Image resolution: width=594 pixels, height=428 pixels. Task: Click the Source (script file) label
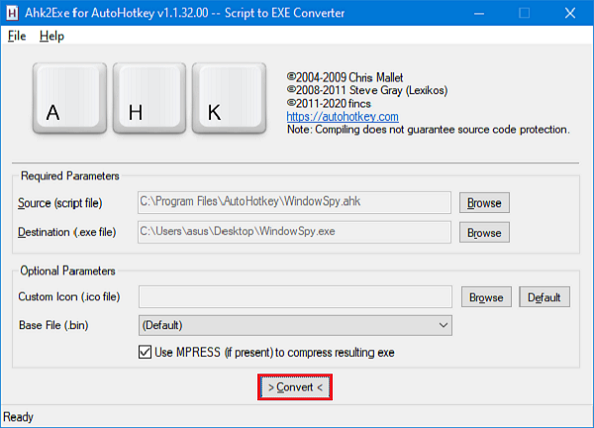[x=60, y=203]
